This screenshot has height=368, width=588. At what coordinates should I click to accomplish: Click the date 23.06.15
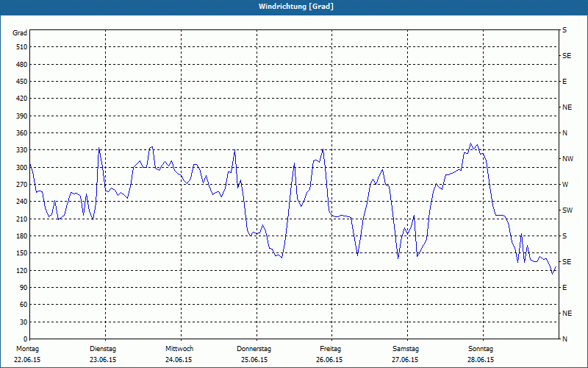click(103, 360)
